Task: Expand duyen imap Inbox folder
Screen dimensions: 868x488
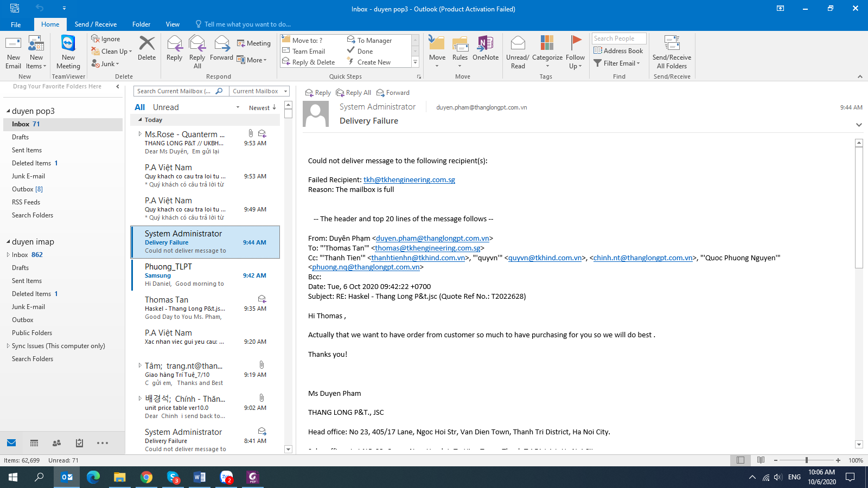Action: coord(8,255)
